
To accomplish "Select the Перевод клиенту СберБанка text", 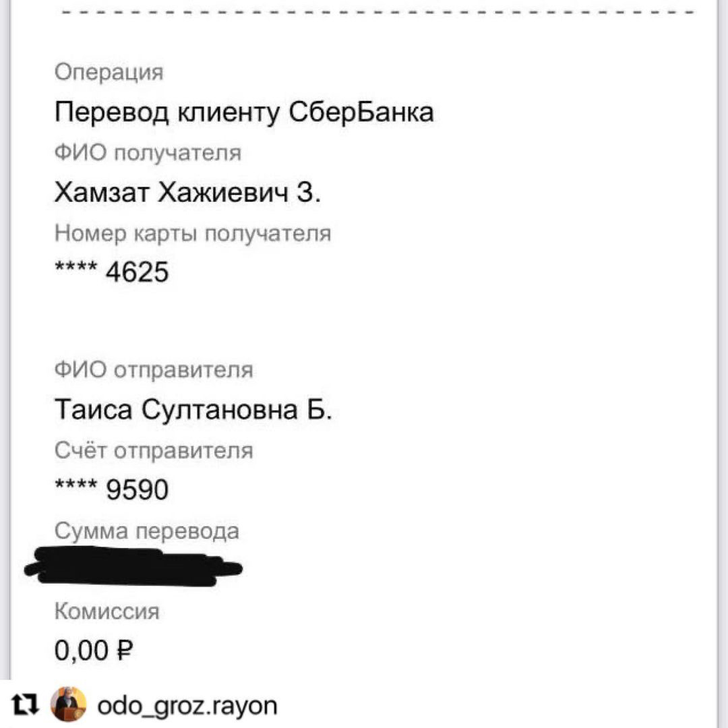I will click(x=243, y=112).
